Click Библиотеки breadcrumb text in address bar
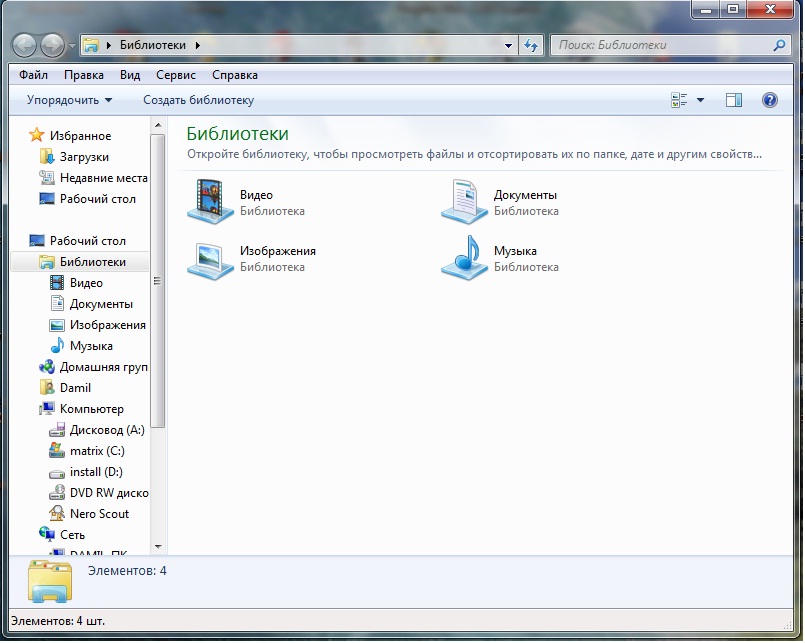Image resolution: width=805 pixels, height=643 pixels. [x=152, y=45]
